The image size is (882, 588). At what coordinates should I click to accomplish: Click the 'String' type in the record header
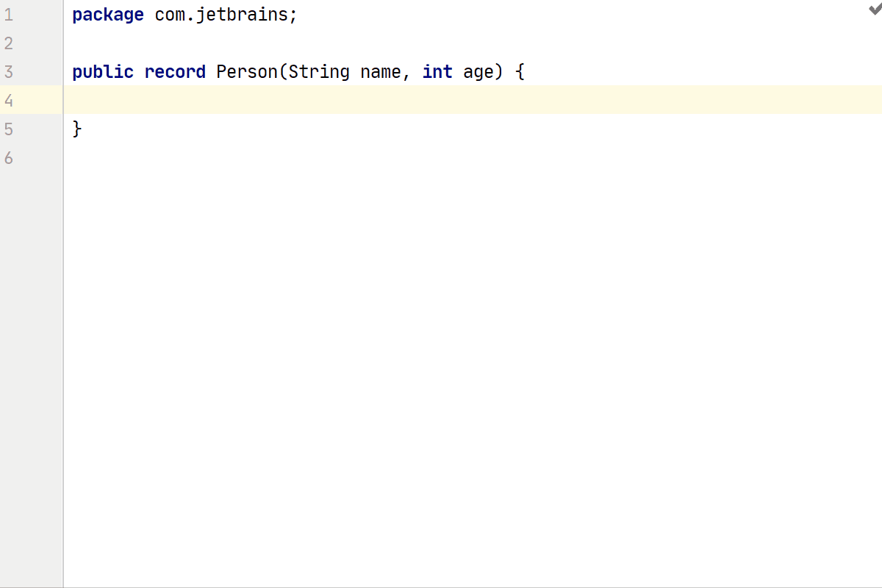pos(318,72)
